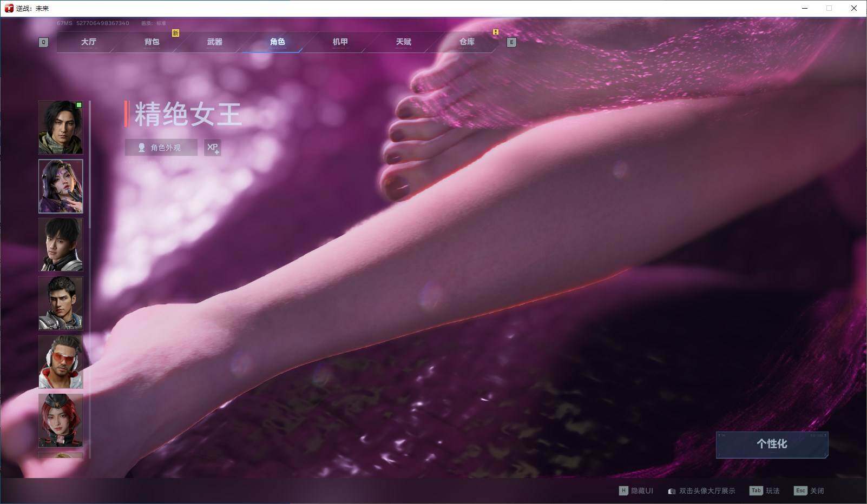
Task: Open 玩法 gameplay info
Action: [x=772, y=490]
